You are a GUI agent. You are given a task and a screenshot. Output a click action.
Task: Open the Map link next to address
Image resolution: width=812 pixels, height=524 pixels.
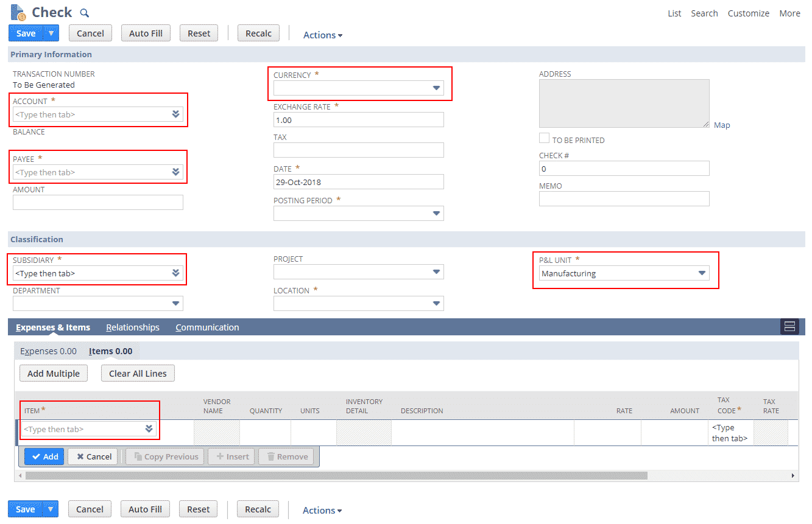(x=722, y=125)
